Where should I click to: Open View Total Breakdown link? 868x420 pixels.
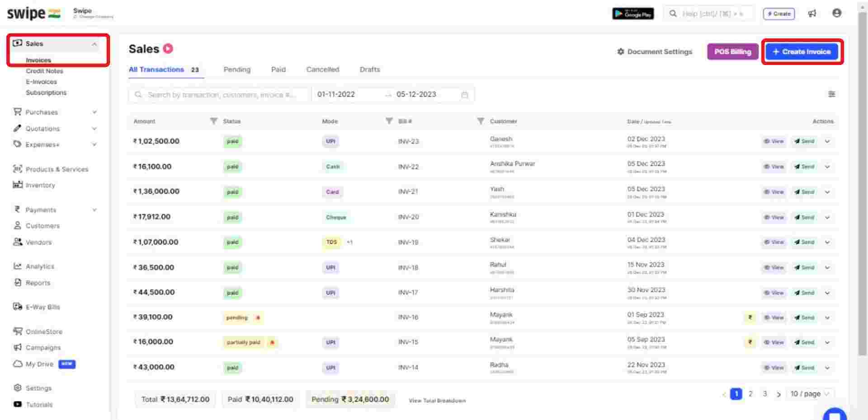tap(437, 401)
